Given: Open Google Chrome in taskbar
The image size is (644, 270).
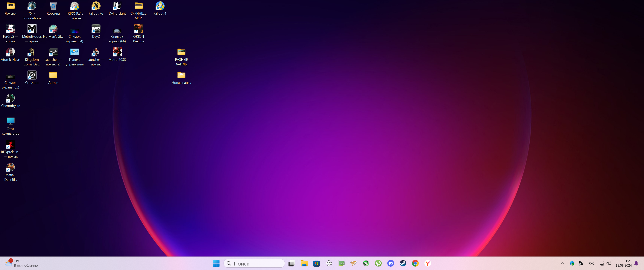Looking at the screenshot, I should pyautogui.click(x=415, y=263).
